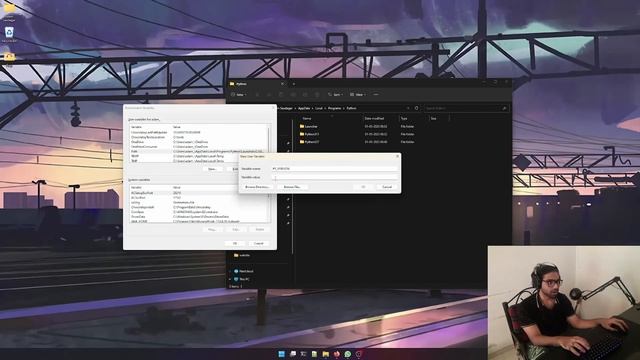Click Python in the breadcrumb path
Image resolution: width=640 pixels, height=360 pixels.
point(351,108)
